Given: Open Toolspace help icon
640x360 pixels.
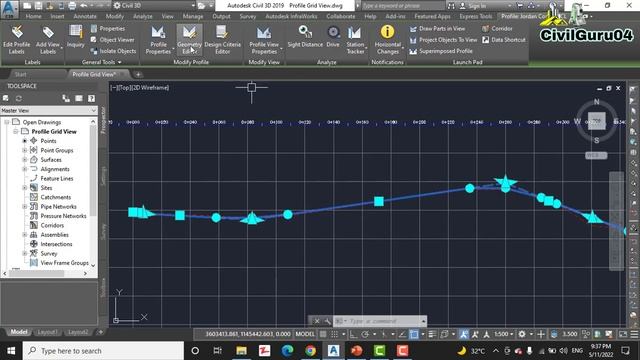Looking at the screenshot, I should tap(91, 98).
